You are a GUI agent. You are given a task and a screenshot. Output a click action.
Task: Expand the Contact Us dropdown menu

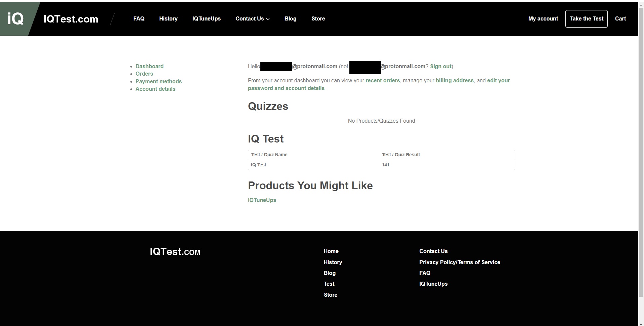tap(253, 19)
